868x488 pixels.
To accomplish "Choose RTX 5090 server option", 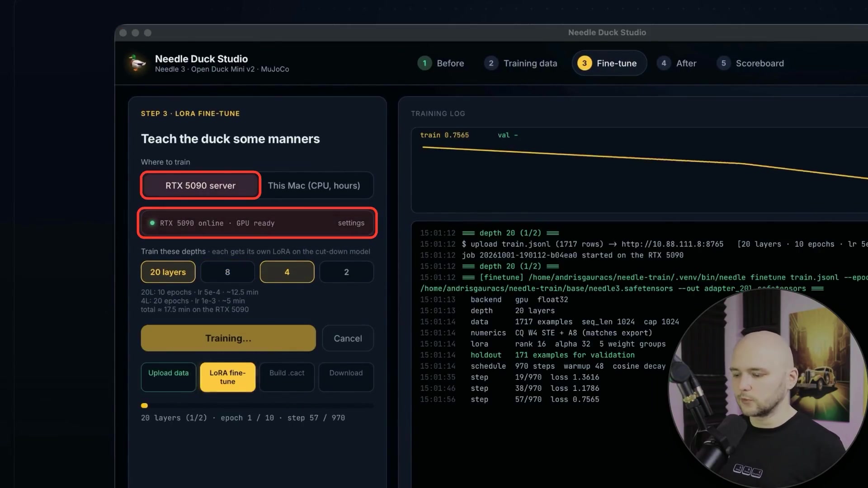I will [200, 185].
